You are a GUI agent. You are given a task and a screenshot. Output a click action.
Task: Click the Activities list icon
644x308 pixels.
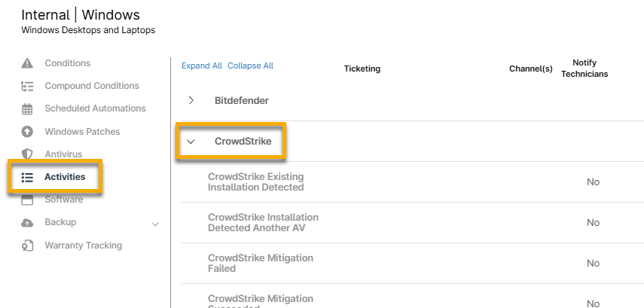click(27, 177)
